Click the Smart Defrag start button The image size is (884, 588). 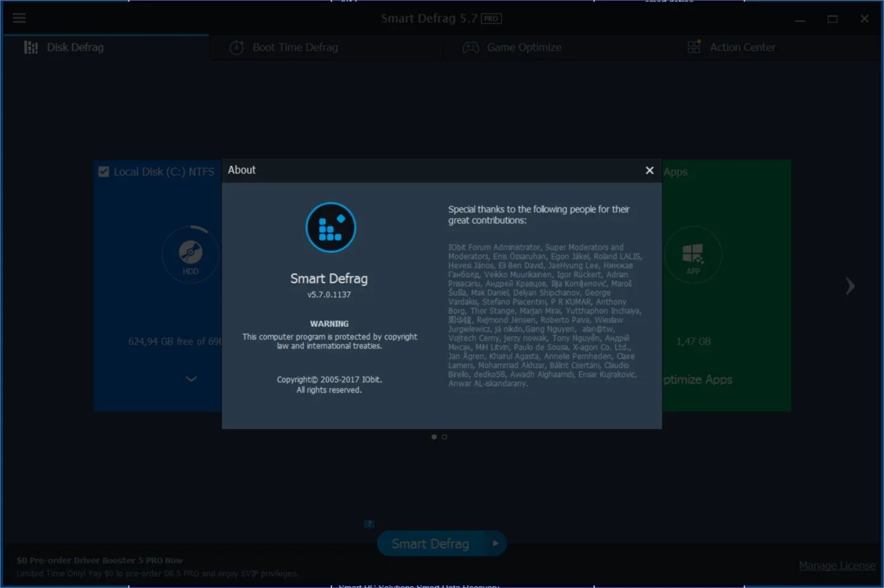point(431,544)
